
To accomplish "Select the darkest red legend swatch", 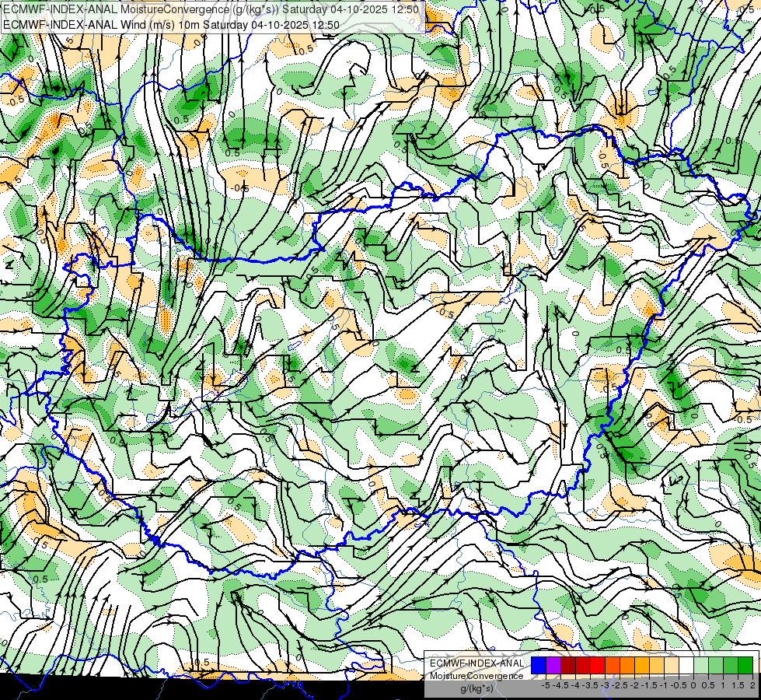I will tap(568, 666).
